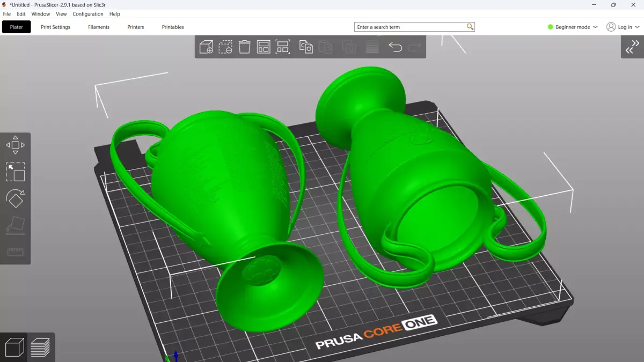
Task: Switch to the Filaments tab
Action: (99, 27)
